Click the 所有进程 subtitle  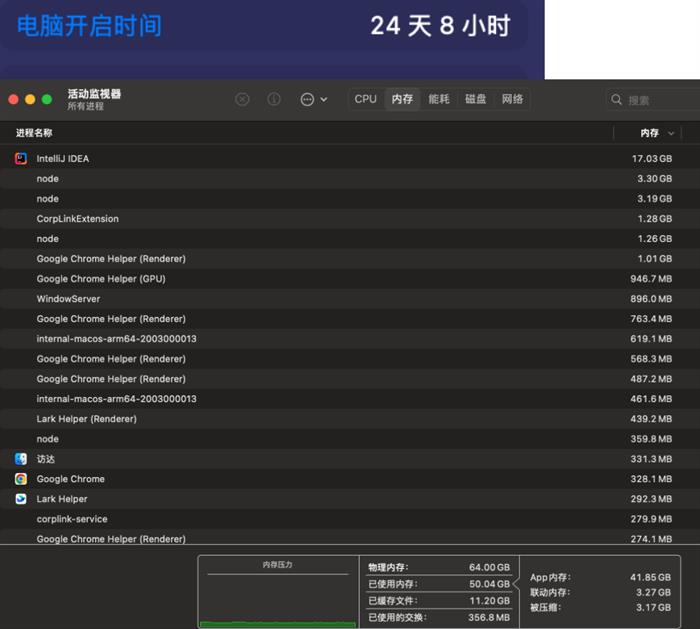click(85, 106)
